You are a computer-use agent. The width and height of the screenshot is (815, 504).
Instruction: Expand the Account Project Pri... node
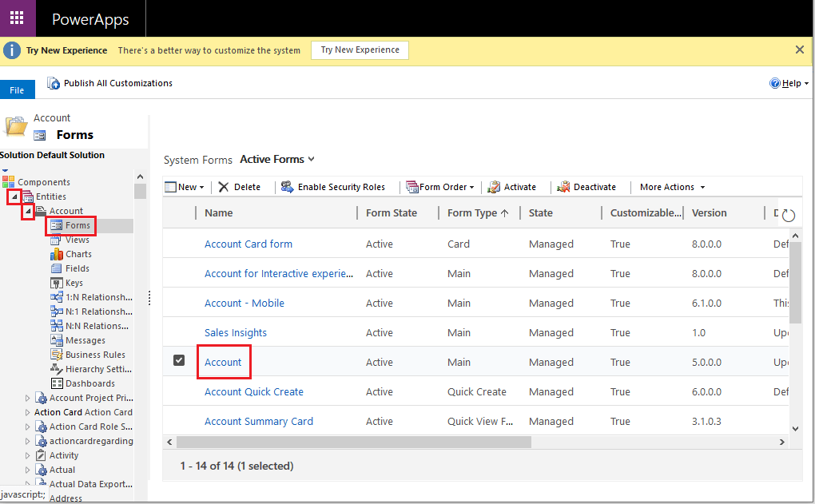[x=27, y=398]
